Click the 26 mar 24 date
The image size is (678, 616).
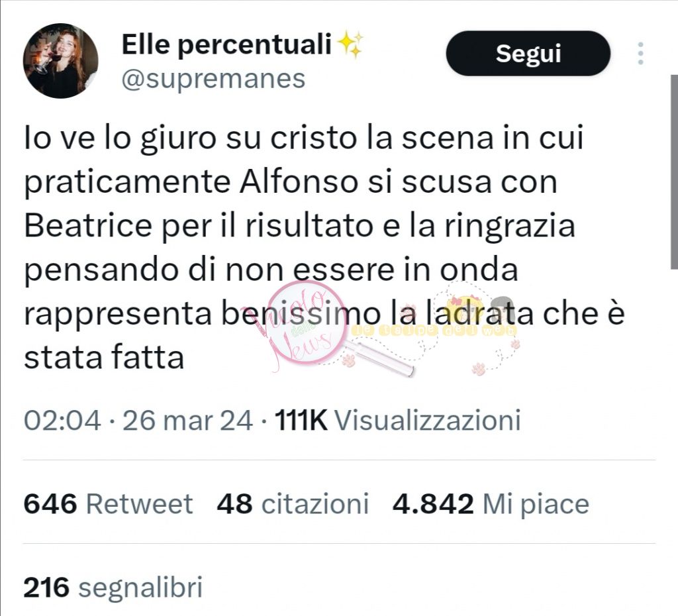pos(187,420)
